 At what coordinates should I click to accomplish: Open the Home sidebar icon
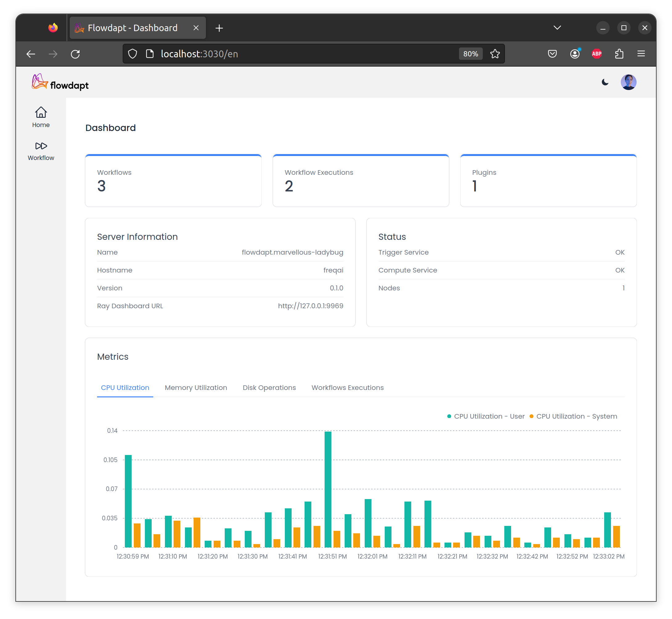pos(41,117)
